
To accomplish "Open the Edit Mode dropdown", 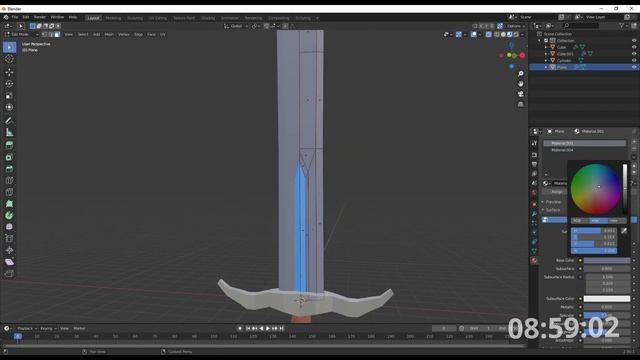I will [22, 35].
